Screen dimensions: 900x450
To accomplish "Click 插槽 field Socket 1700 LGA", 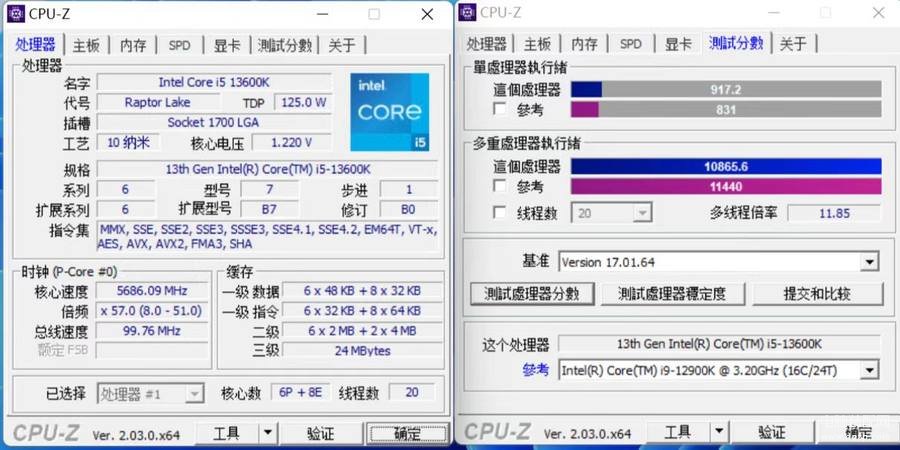I will (x=214, y=122).
